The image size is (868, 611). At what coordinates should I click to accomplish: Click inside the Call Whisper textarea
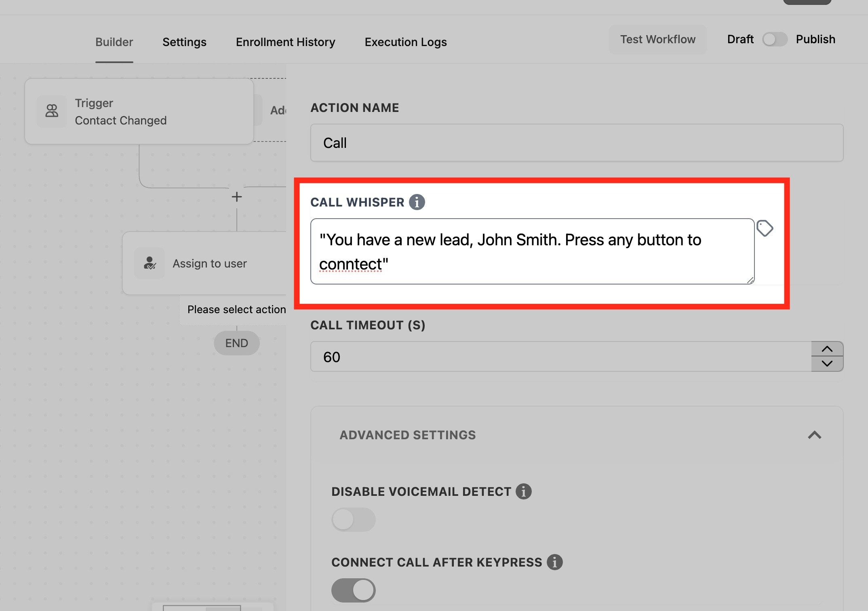[x=532, y=251]
